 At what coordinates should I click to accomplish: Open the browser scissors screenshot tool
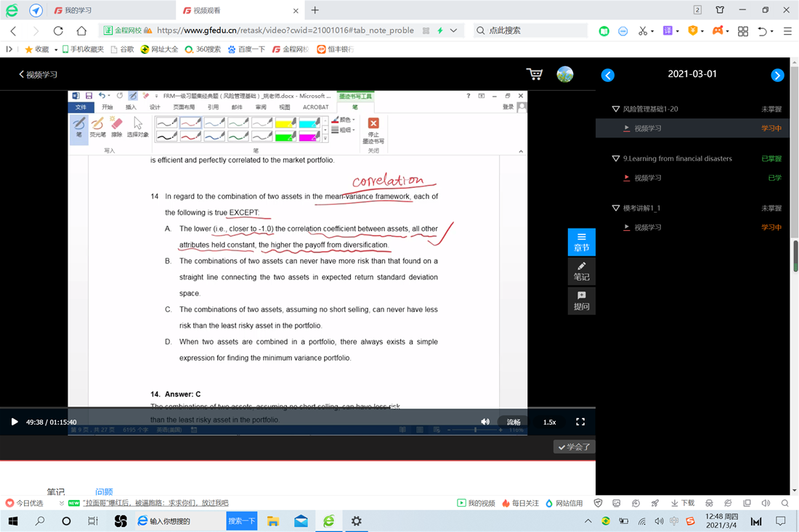pyautogui.click(x=643, y=30)
